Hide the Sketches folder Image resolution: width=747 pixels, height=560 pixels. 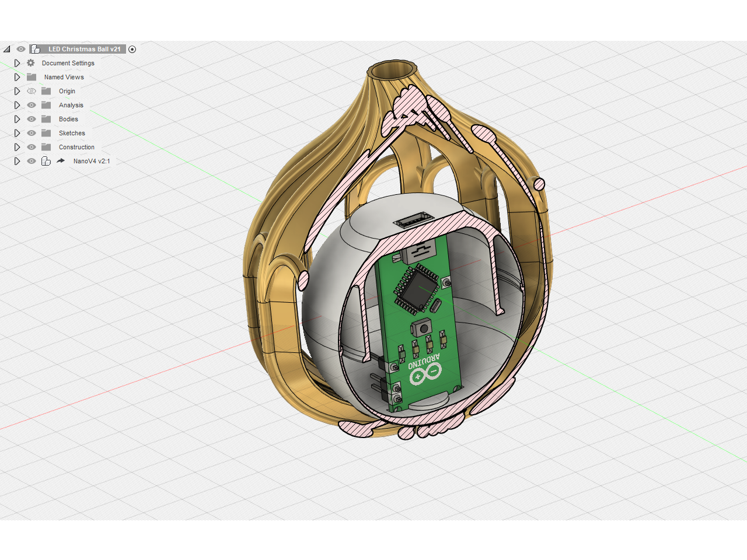pyautogui.click(x=32, y=133)
